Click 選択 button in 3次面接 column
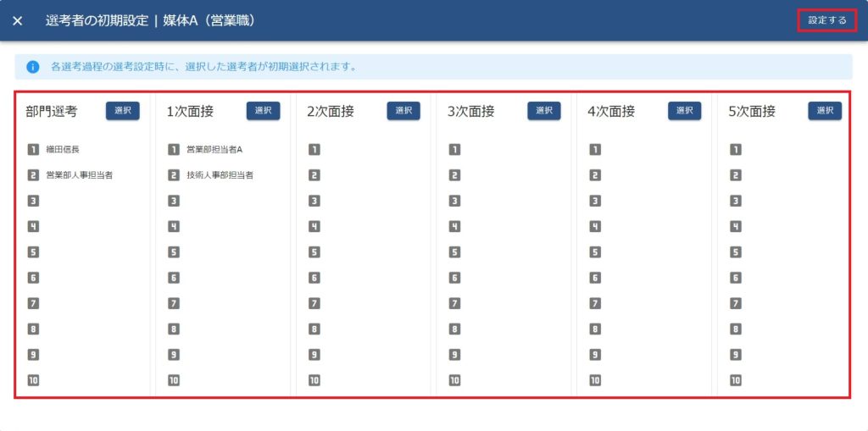868x431 pixels. (x=544, y=111)
